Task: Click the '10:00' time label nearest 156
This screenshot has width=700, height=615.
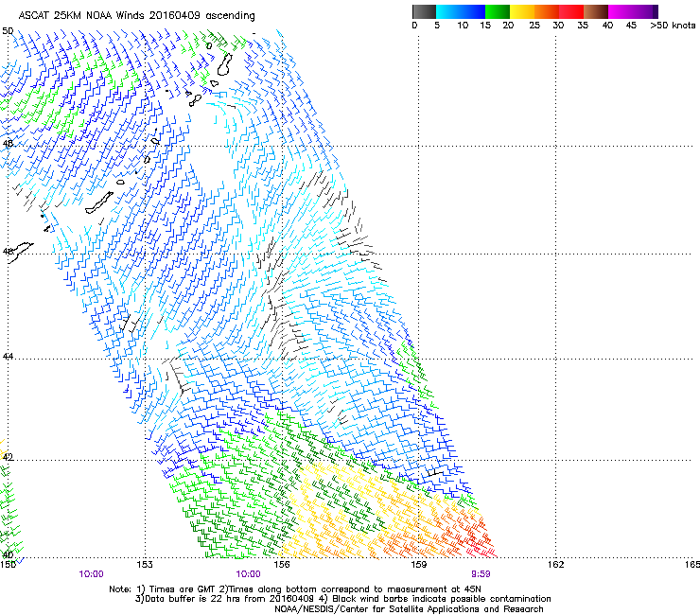Action: 248,574
